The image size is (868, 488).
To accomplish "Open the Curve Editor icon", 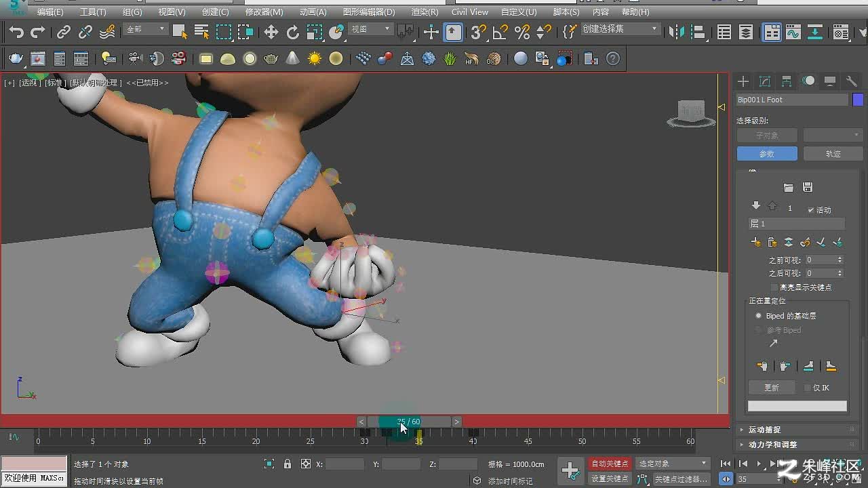I will pos(793,32).
